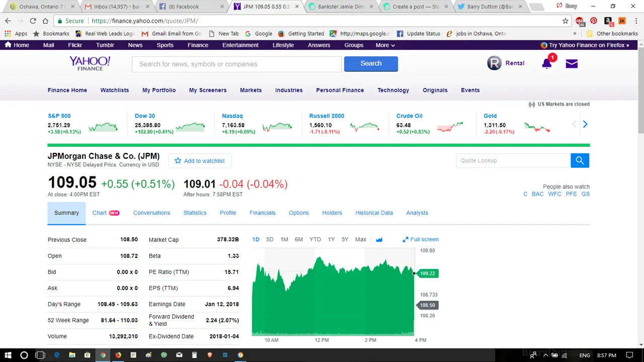This screenshot has height=362, width=644.
Task: Click the Yahoo Home house icon
Action: [8, 45]
